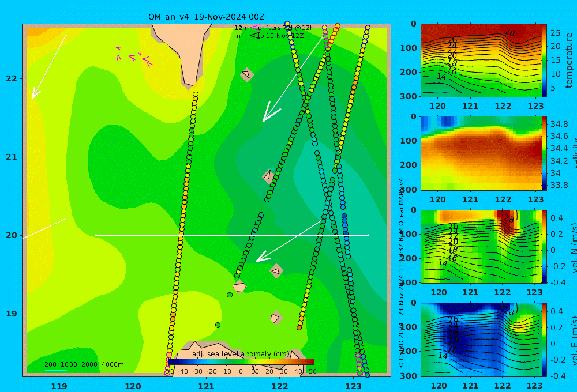Click the latitude label 22 on the map axis

pyautogui.click(x=12, y=79)
